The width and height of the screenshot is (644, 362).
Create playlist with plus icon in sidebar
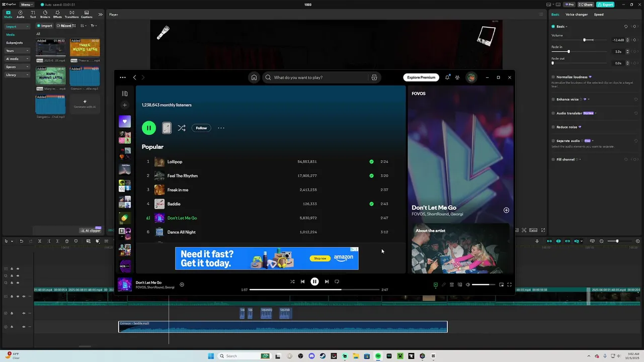click(x=125, y=105)
